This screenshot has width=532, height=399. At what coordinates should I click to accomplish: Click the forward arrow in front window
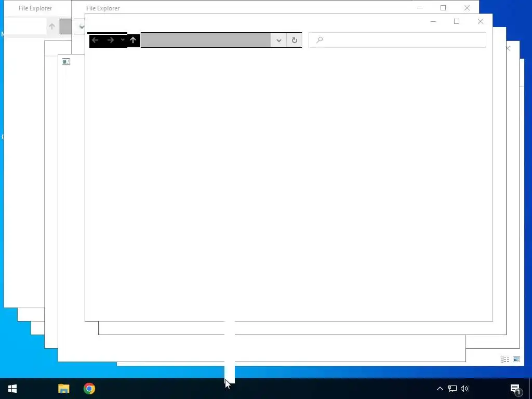[110, 41]
